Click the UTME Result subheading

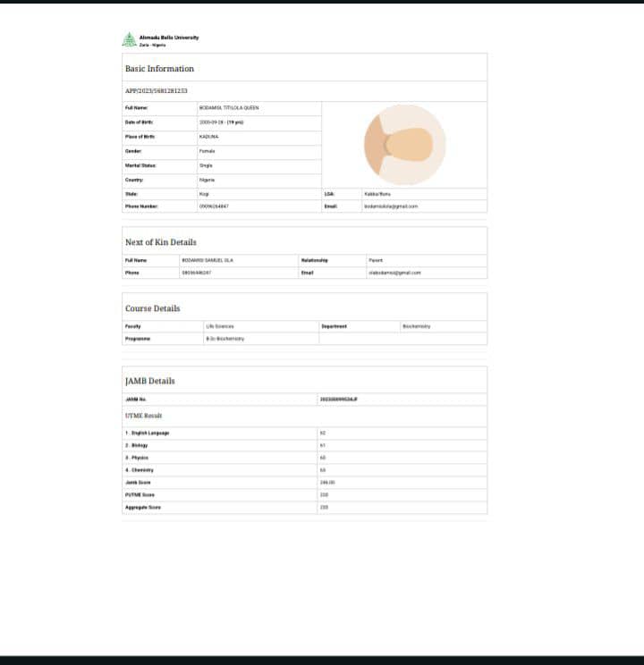144,416
